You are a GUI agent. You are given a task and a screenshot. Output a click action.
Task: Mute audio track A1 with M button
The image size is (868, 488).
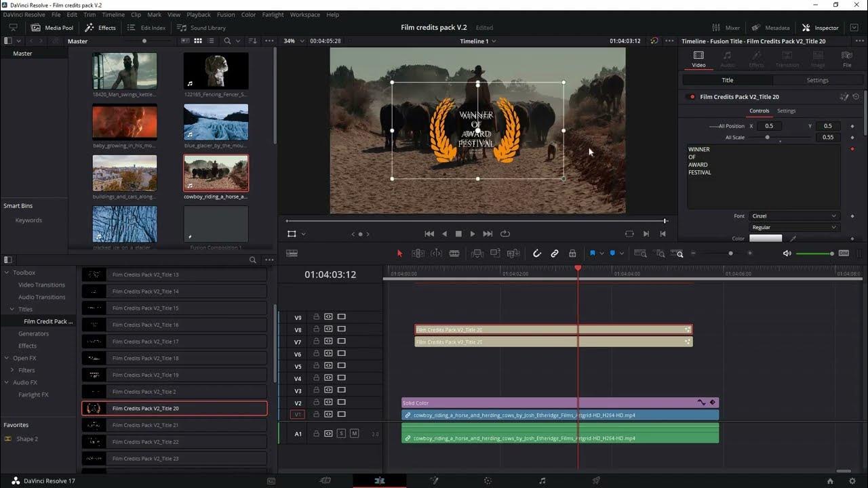pyautogui.click(x=354, y=434)
